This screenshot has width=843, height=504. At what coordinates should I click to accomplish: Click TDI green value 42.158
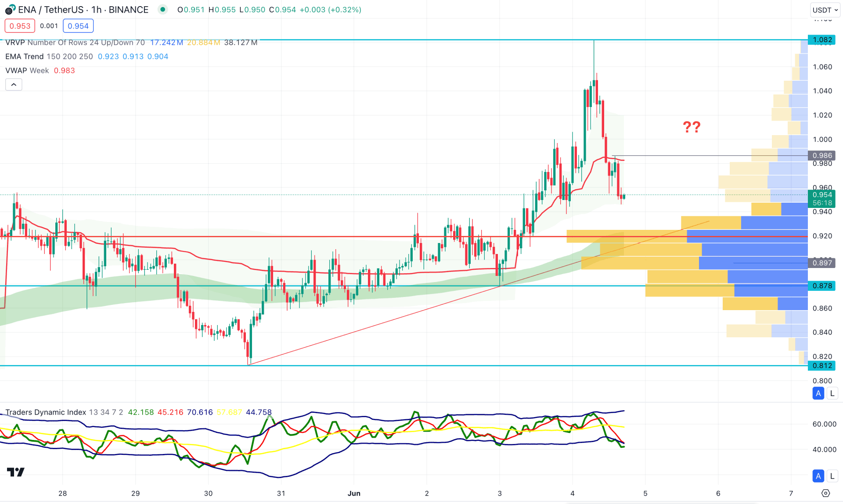[141, 412]
